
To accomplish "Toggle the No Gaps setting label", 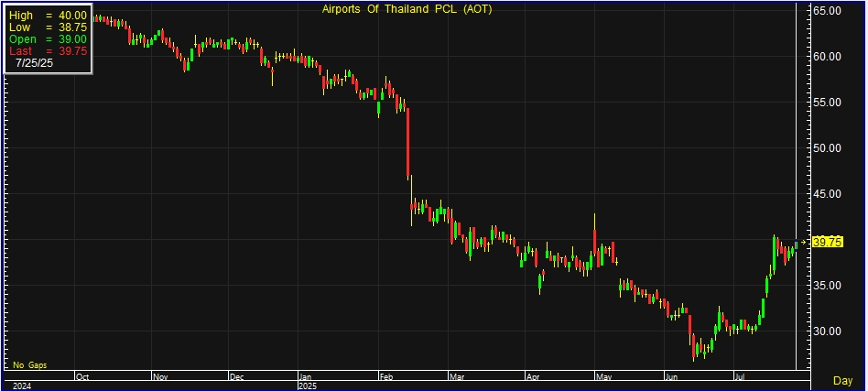I will [28, 365].
